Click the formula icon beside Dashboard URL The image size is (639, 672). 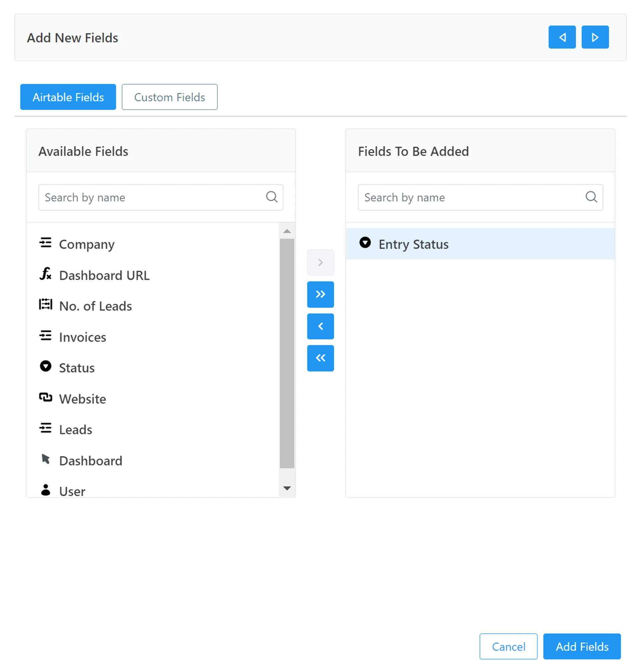click(x=45, y=274)
